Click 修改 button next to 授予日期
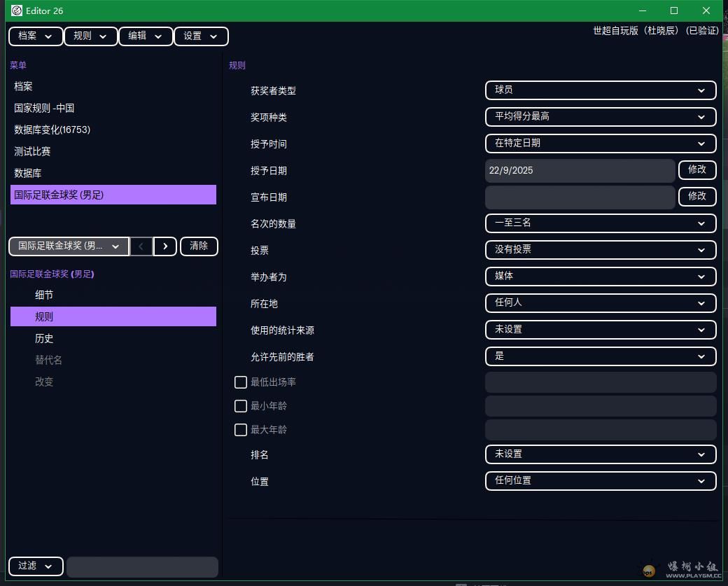This screenshot has width=728, height=586. click(x=696, y=169)
